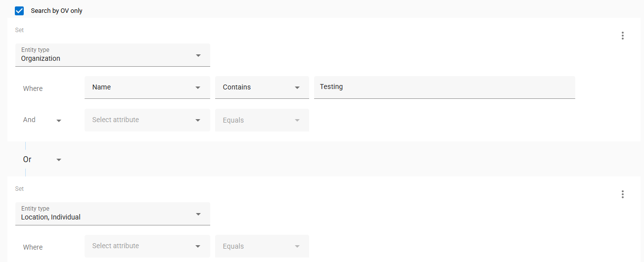Screen dimensions: 644x262
Task: Click the arrow beside the Or operator
Action: [59, 160]
